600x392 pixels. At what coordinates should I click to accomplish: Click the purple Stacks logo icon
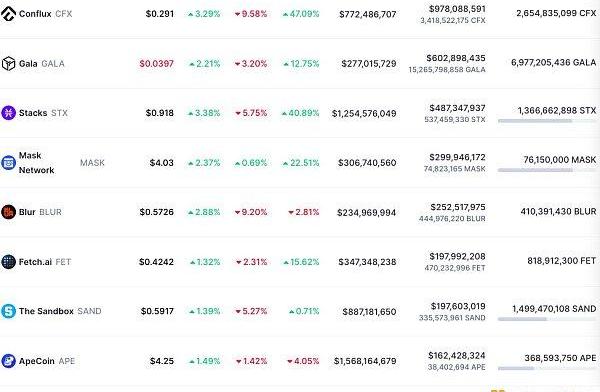(8, 113)
